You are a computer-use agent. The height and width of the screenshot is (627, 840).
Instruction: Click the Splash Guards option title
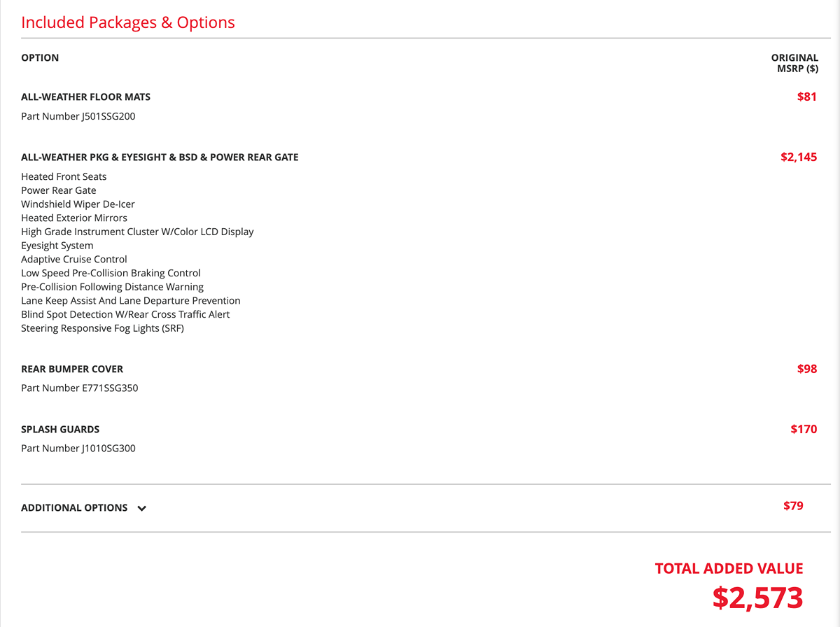[x=60, y=430]
